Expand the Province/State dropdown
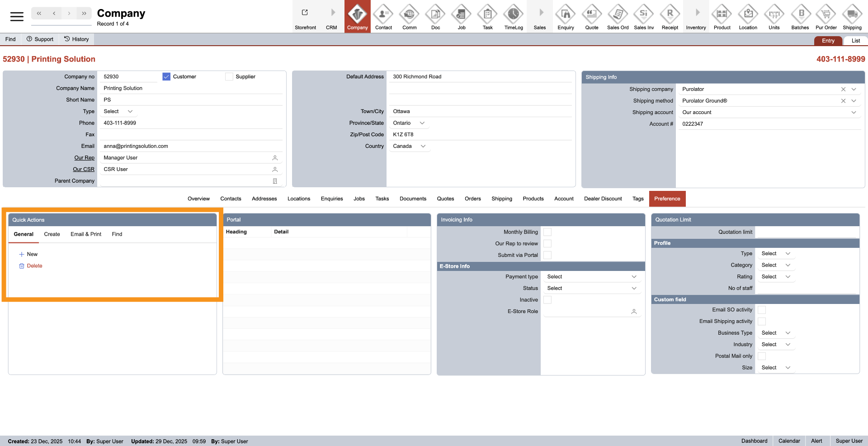 [422, 123]
